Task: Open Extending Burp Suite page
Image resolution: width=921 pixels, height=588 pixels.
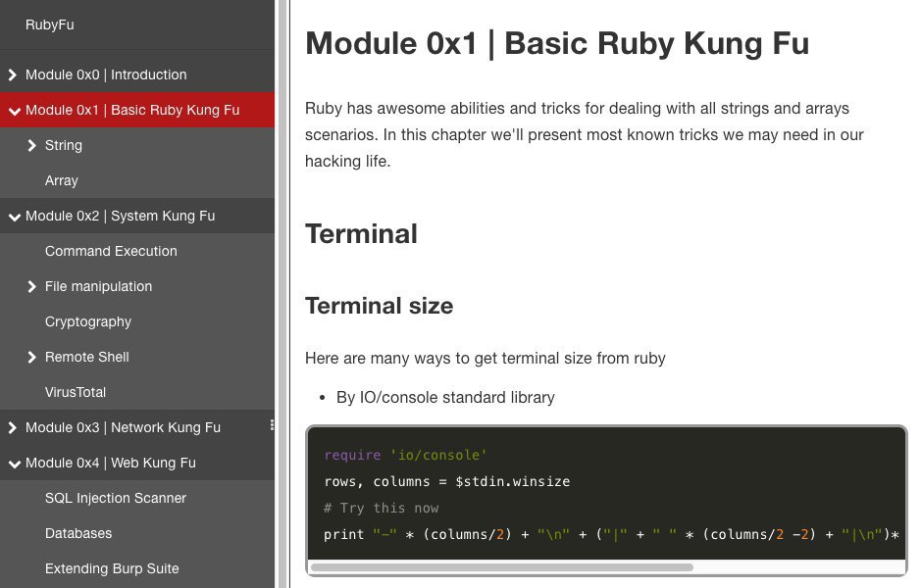Action: [x=112, y=568]
